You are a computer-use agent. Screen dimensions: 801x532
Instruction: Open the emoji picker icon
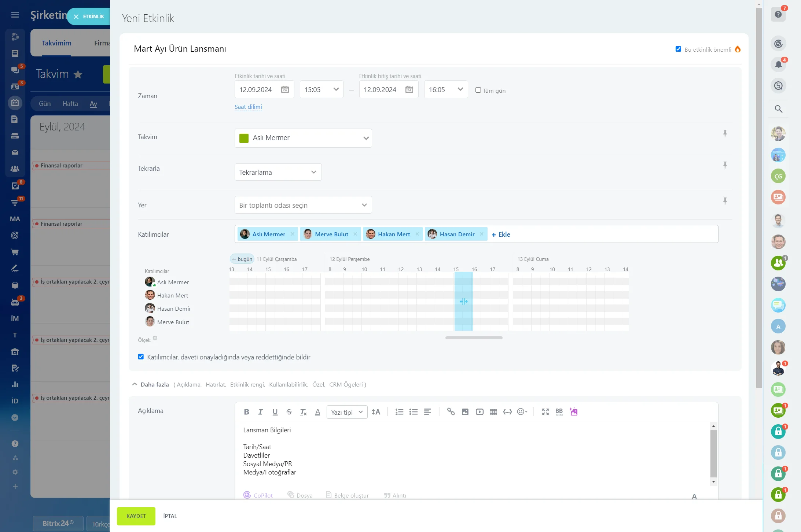pos(522,412)
